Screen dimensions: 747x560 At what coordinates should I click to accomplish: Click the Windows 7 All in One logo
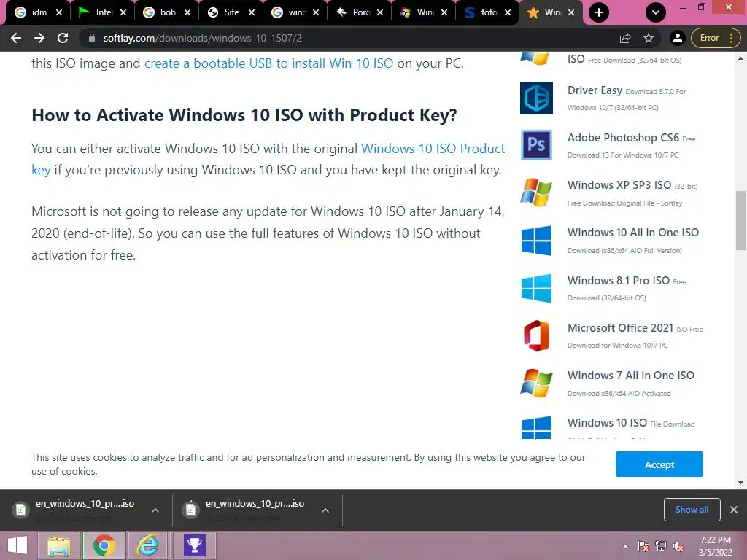point(536,383)
